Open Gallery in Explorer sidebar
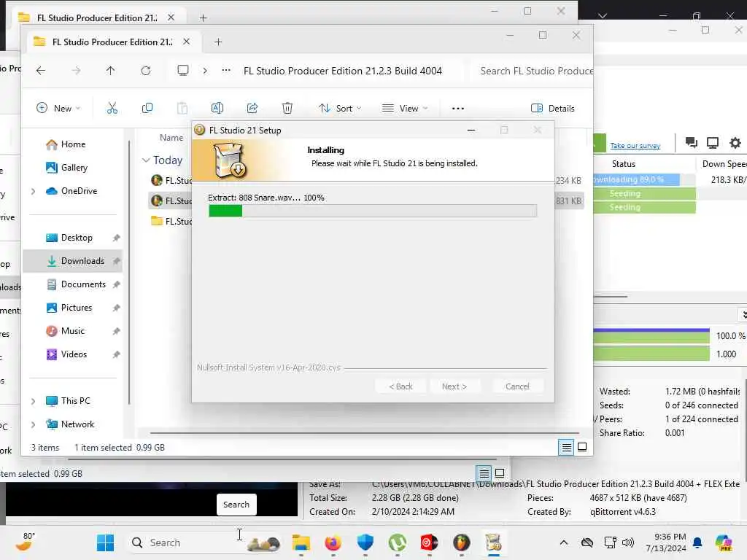 [x=74, y=168]
